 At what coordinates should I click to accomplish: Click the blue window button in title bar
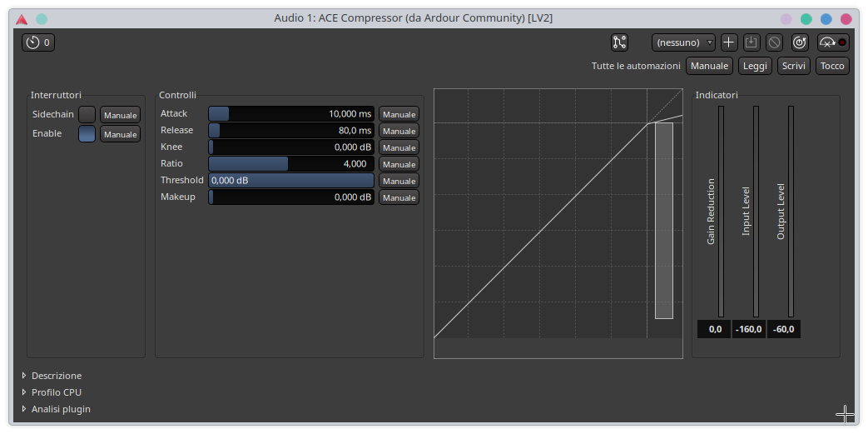tap(826, 19)
